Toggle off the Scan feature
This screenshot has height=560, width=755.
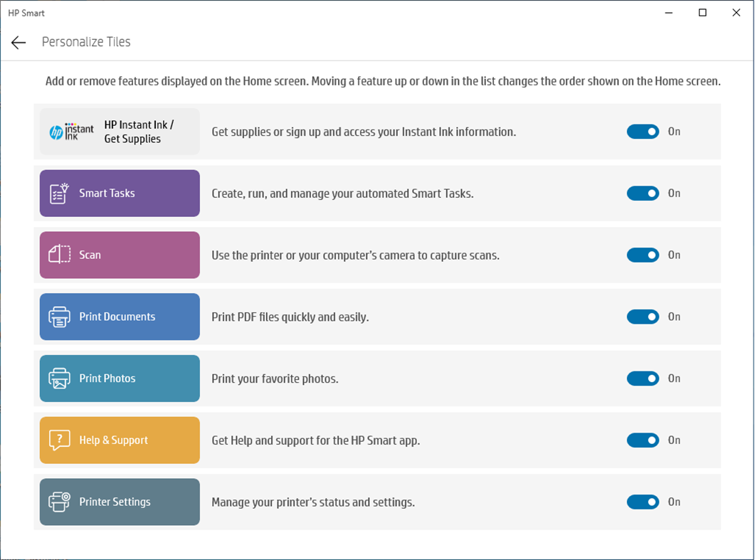tap(643, 255)
